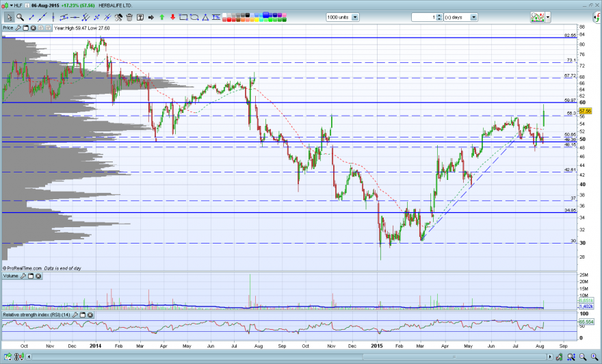Click the 2015 label on time axis
The height and width of the screenshot is (364, 602).
377,346
